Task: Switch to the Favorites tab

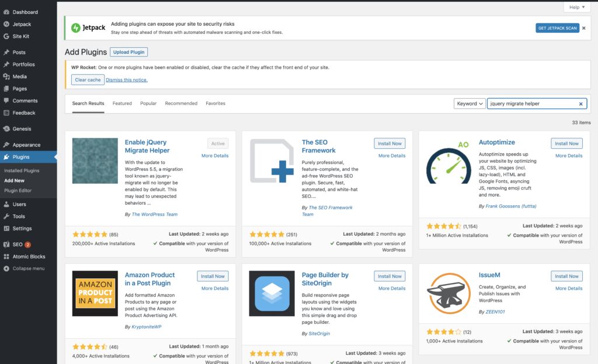Action: click(215, 103)
